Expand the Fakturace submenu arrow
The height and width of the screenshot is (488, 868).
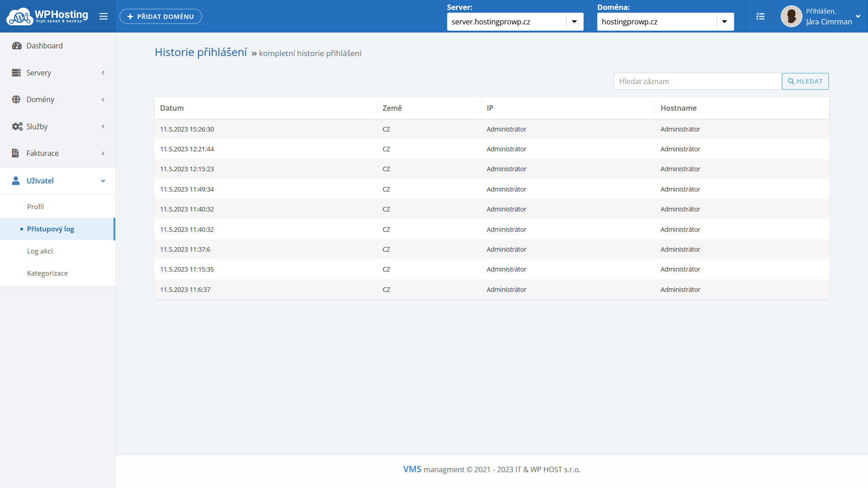(x=103, y=154)
